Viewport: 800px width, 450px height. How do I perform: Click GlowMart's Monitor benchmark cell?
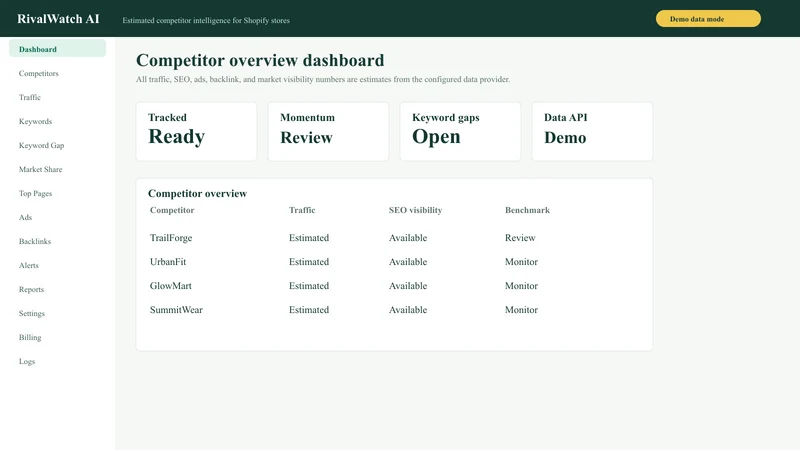[521, 286]
